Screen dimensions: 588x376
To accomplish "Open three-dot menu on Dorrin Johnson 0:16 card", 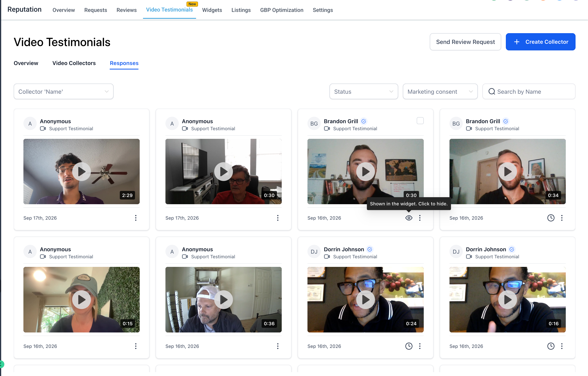I will tap(562, 346).
